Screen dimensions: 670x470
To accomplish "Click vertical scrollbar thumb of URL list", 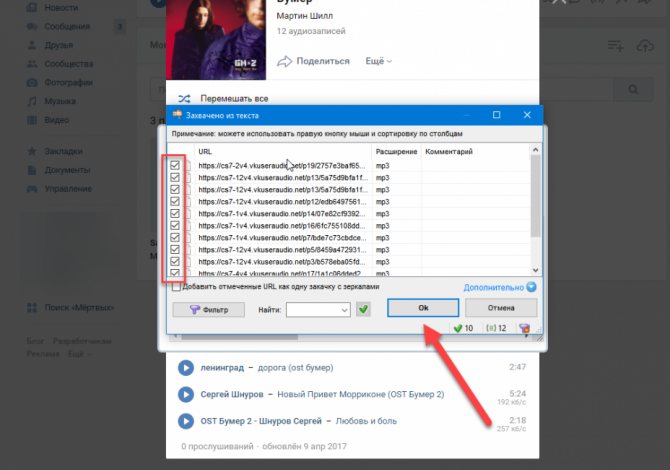I will [x=535, y=196].
